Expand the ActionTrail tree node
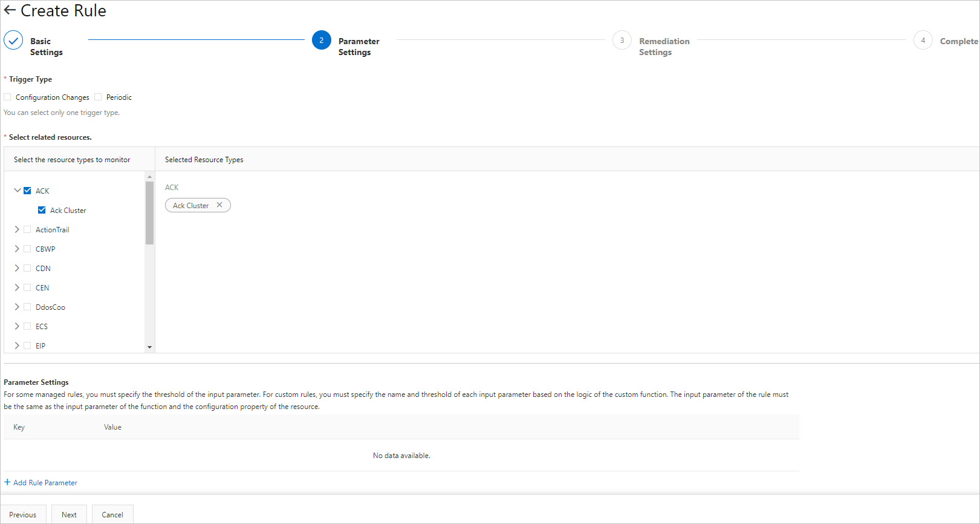The width and height of the screenshot is (980, 524). [17, 229]
